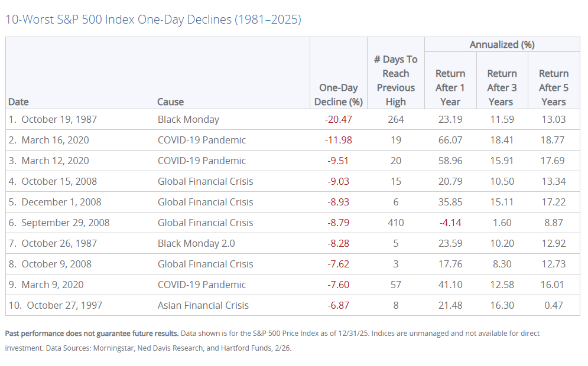Click the 66.07 one-year return value
The height and width of the screenshot is (366, 588).
pos(450,140)
